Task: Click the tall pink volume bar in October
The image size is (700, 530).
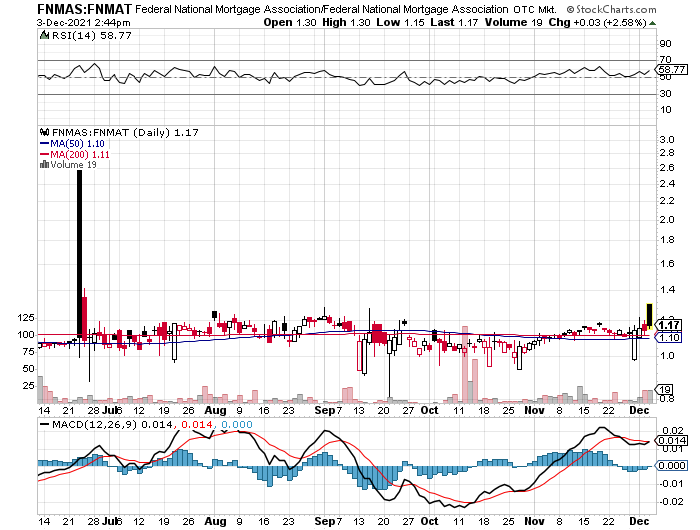Action: click(465, 364)
